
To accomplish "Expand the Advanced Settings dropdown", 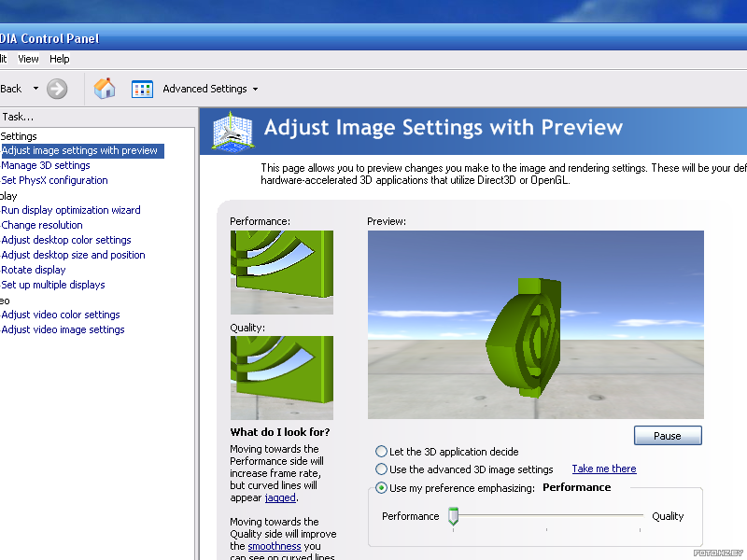I will coord(255,89).
